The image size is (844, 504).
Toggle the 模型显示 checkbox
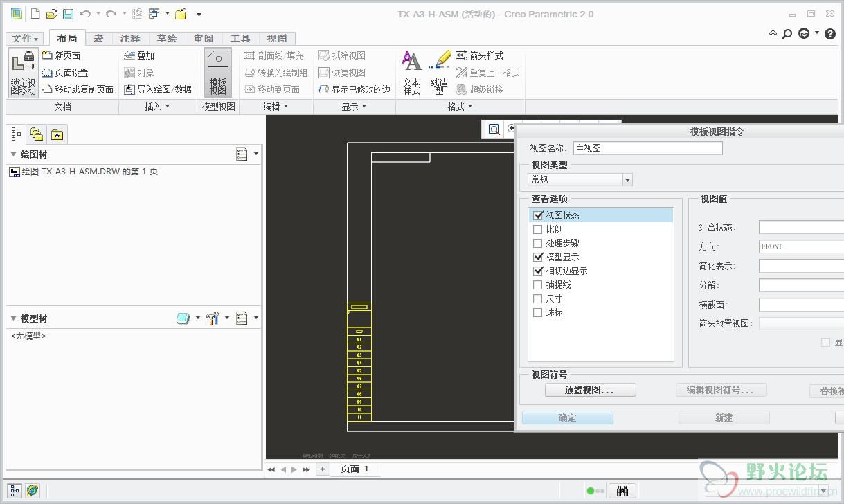pyautogui.click(x=538, y=257)
